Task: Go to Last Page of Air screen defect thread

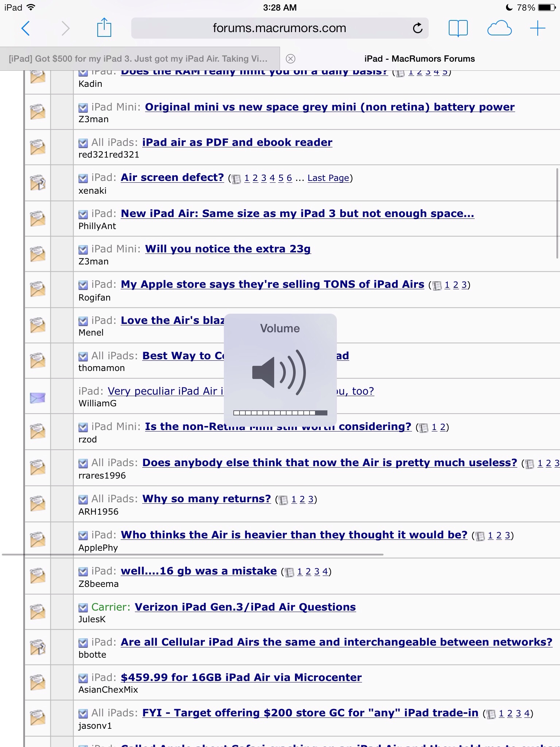Action: (328, 178)
